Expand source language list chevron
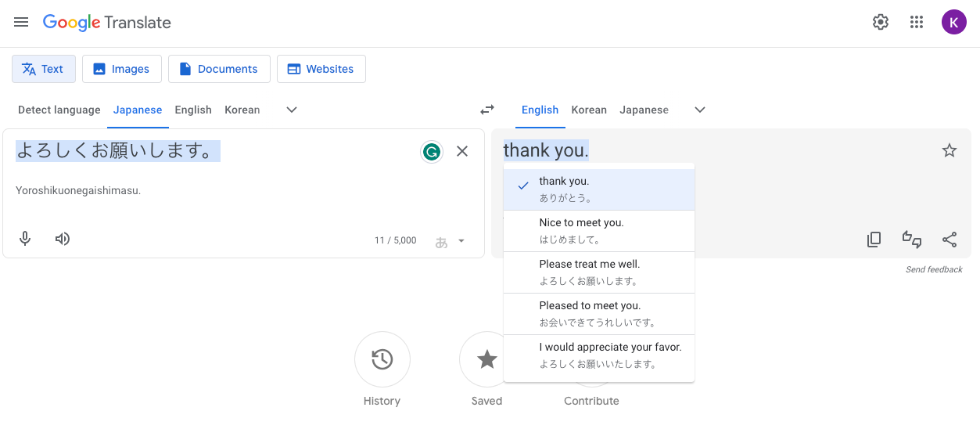Image resolution: width=980 pixels, height=447 pixels. click(292, 110)
